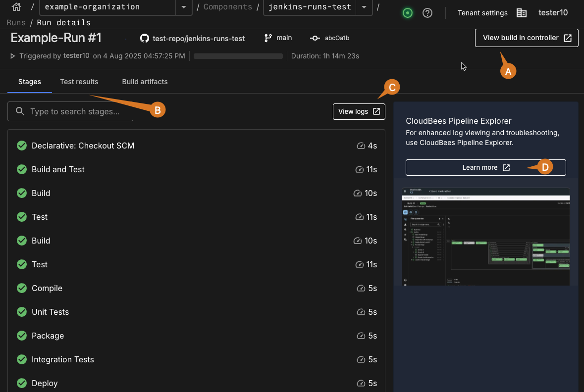584x392 pixels.
Task: Switch to the Build artifacts tab
Action: 145,82
